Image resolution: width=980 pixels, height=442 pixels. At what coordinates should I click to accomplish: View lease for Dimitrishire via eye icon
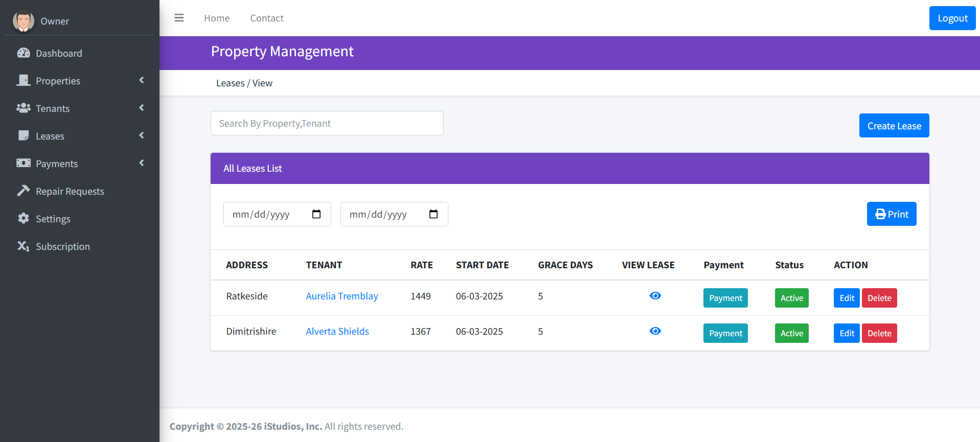pos(655,331)
